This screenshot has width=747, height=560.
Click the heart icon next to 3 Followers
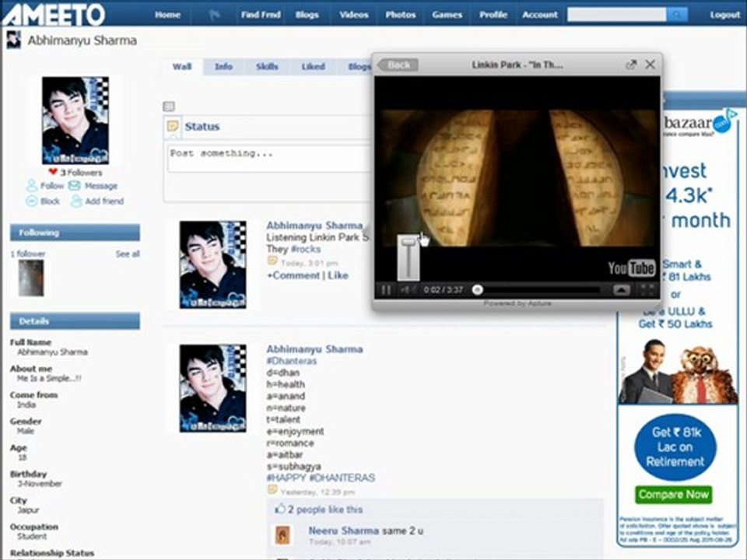click(x=53, y=172)
